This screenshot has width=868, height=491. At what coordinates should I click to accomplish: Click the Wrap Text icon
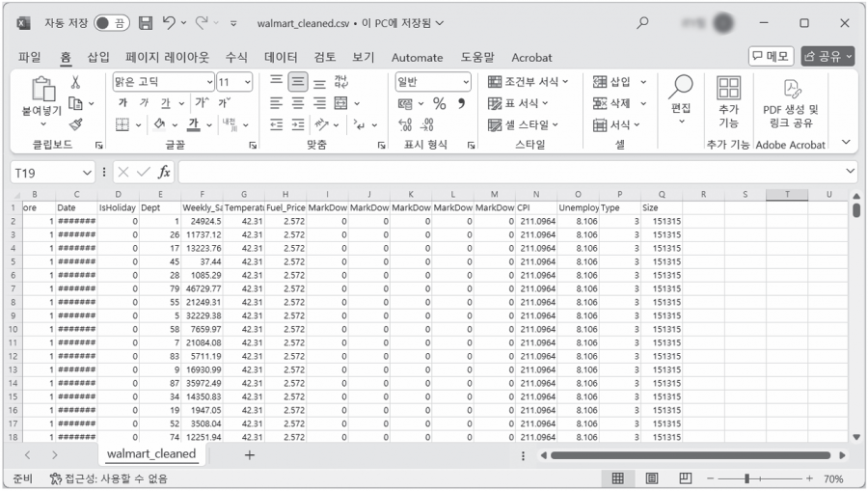tap(341, 82)
